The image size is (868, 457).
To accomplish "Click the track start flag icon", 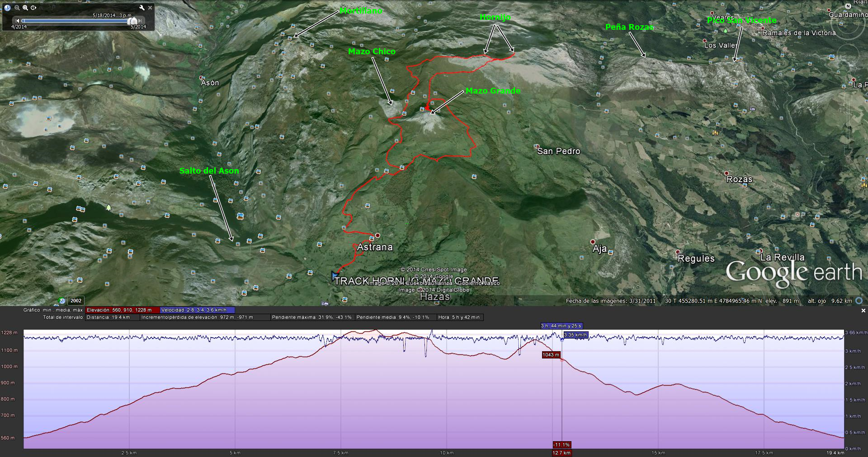I will click(x=335, y=274).
